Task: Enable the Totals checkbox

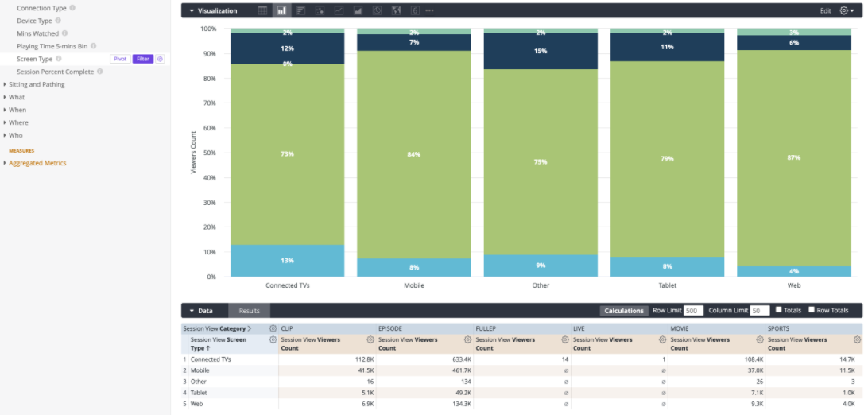Action: click(779, 310)
